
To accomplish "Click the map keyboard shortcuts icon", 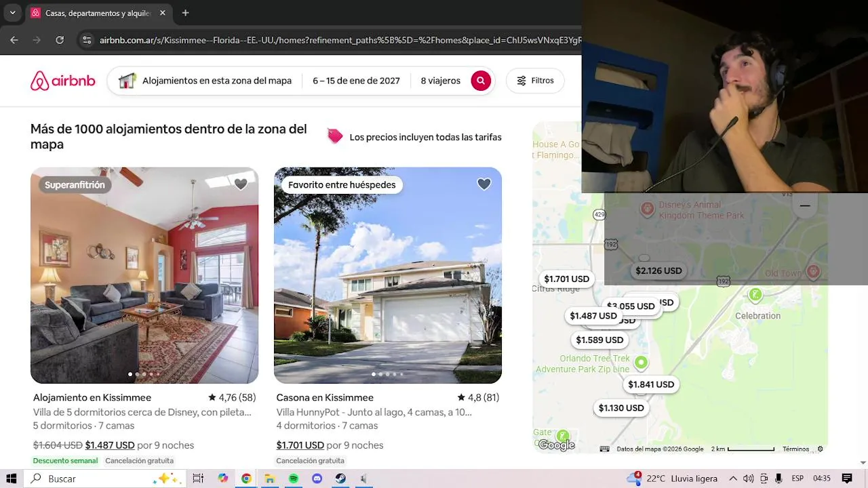I will 604,449.
